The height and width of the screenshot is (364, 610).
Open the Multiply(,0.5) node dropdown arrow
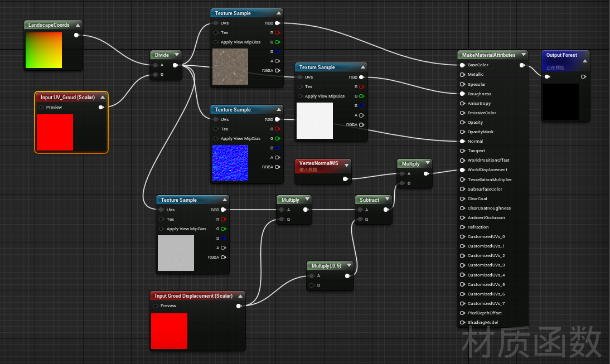349,265
